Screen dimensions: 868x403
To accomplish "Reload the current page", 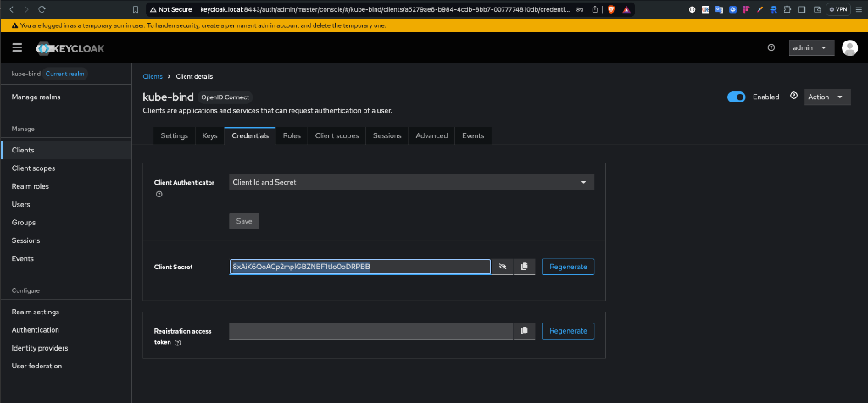I will tap(42, 9).
